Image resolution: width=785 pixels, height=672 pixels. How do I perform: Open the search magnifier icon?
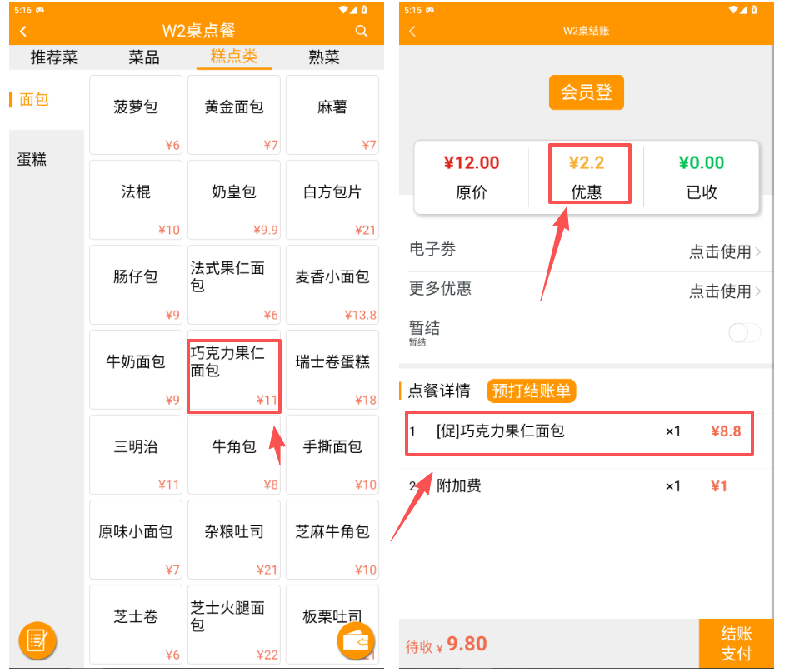coord(362,32)
